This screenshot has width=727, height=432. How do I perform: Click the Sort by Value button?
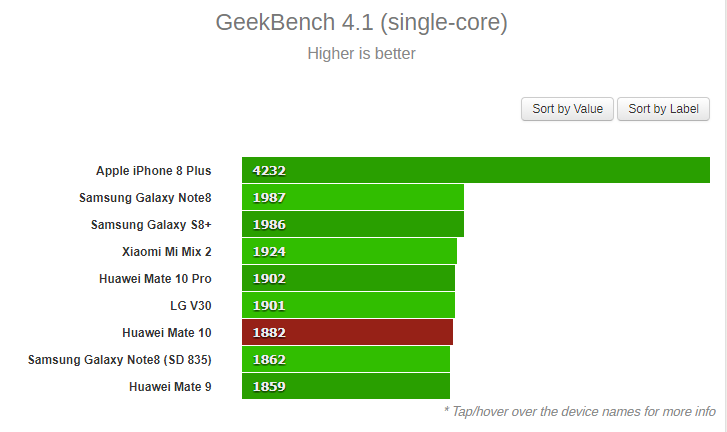(x=567, y=109)
